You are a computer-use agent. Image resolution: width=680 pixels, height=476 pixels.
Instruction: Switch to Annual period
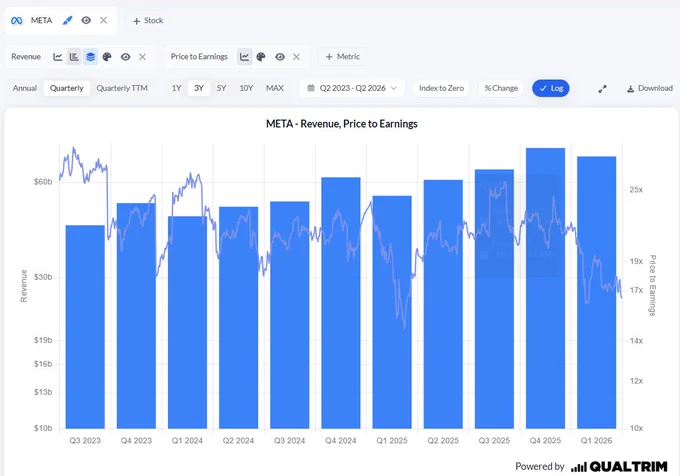(x=25, y=88)
